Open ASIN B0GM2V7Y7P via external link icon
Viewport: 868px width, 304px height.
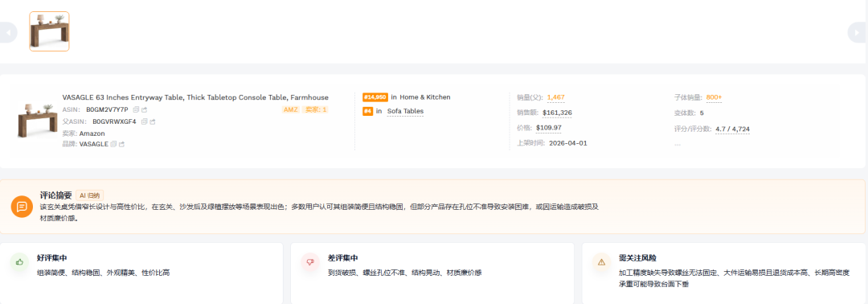(x=145, y=109)
